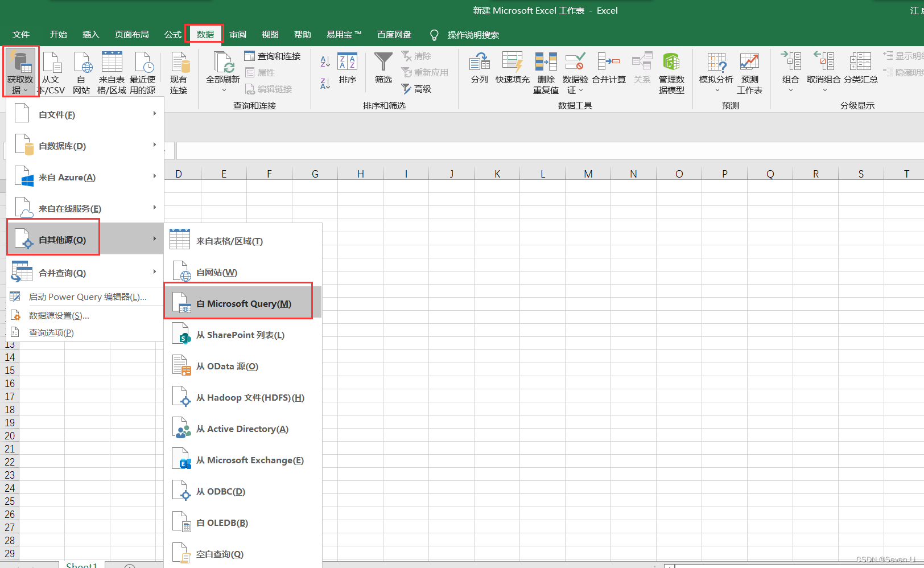This screenshot has height=568, width=924.
Task: Select row header 20
Action: (10, 435)
